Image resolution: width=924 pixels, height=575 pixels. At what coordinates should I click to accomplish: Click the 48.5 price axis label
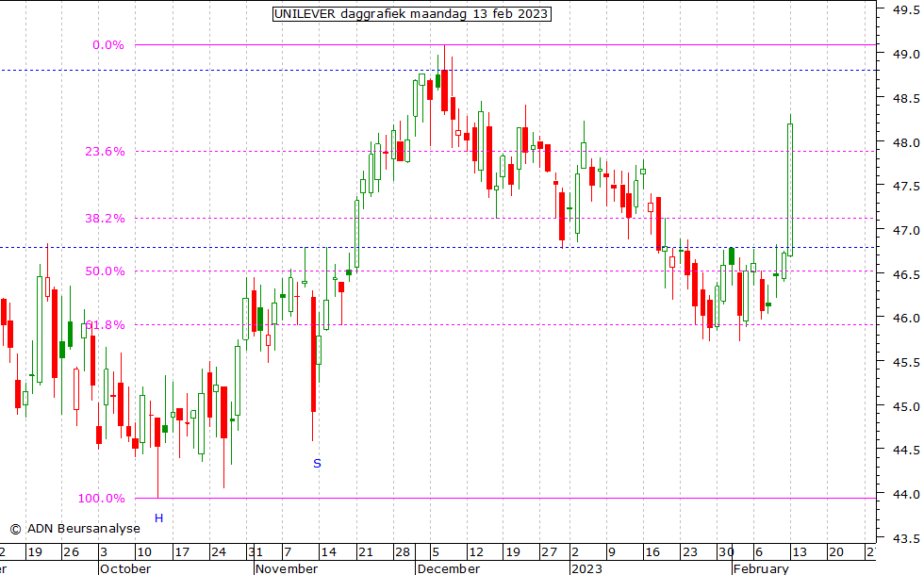click(906, 98)
